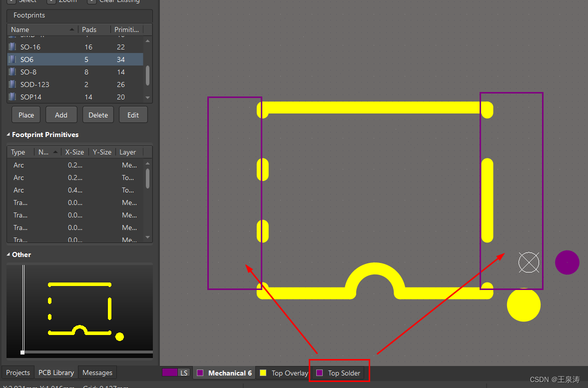Switch to the PCB Library tab
The width and height of the screenshot is (588, 388).
[56, 372]
